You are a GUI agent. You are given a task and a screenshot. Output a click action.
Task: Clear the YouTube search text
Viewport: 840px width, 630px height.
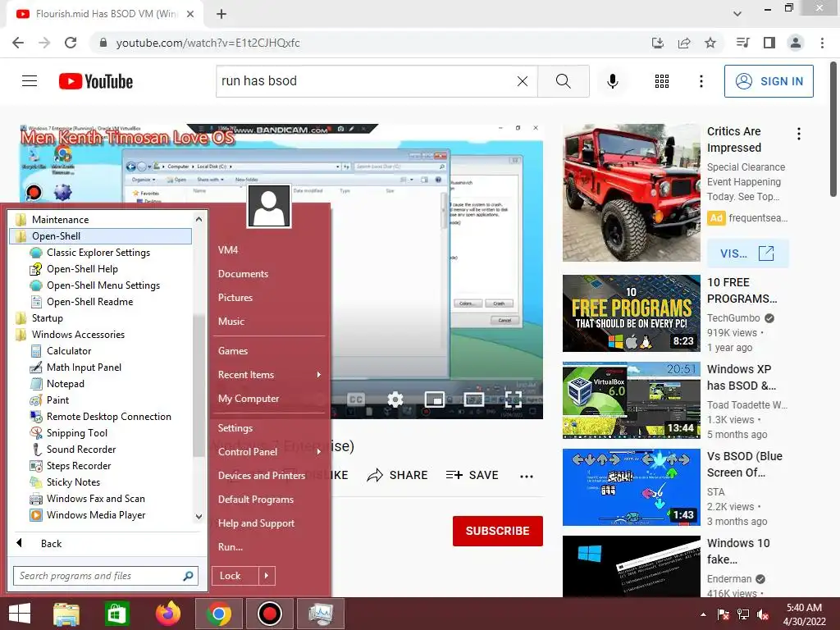coord(523,81)
